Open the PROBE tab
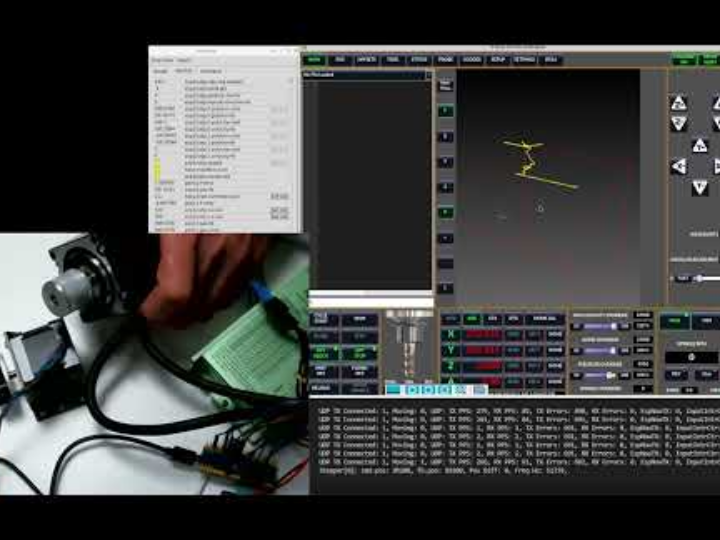Screen dimensions: 720x540 tap(445, 60)
